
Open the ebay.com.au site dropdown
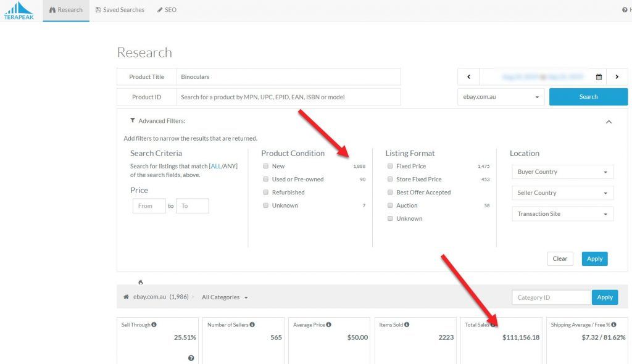tap(501, 97)
